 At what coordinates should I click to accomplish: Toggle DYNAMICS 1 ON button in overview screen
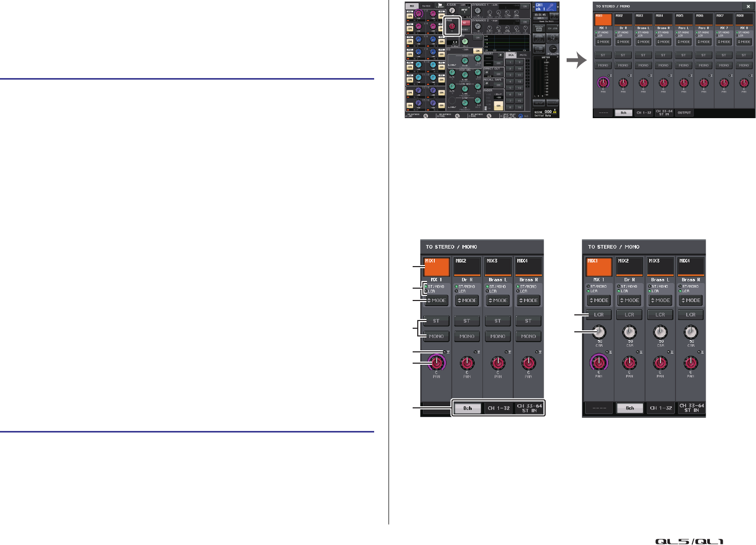coord(525,6)
